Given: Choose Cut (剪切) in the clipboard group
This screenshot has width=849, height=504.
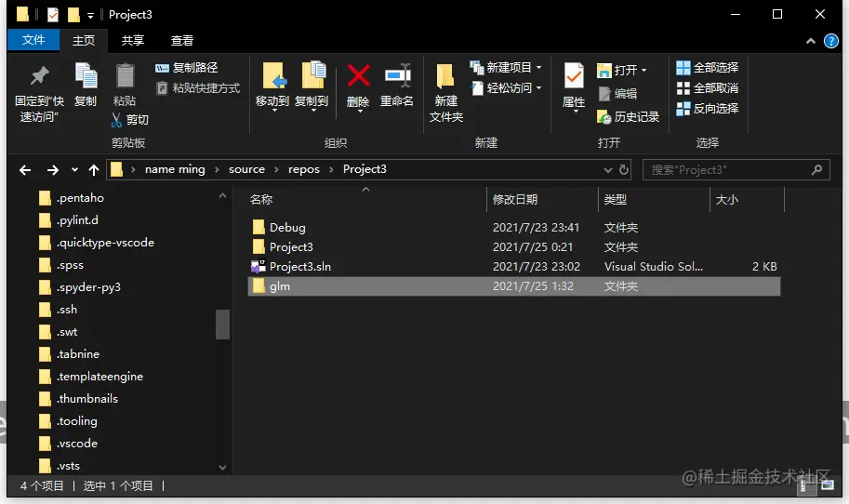Looking at the screenshot, I should tap(130, 120).
